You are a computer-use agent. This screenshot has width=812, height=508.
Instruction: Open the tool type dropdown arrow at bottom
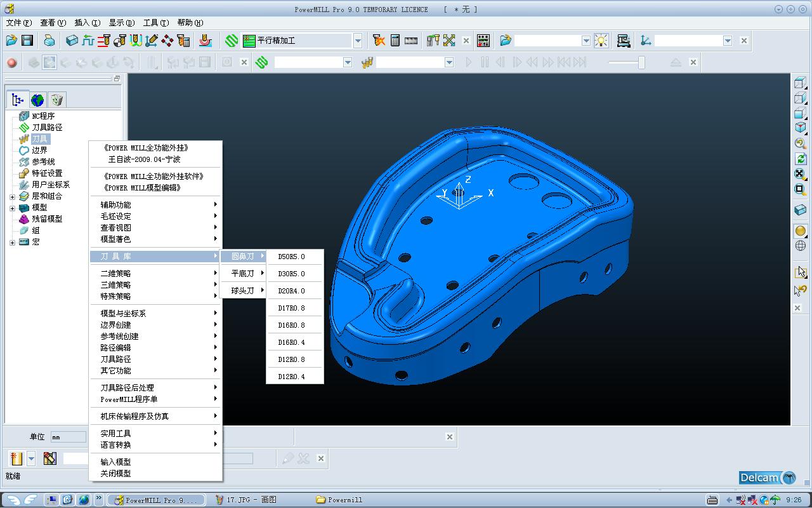click(30, 458)
